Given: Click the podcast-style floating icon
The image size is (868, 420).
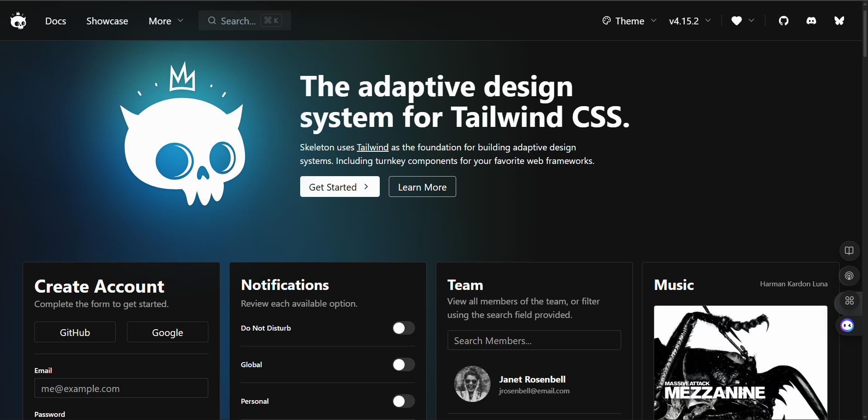Looking at the screenshot, I should click(849, 275).
